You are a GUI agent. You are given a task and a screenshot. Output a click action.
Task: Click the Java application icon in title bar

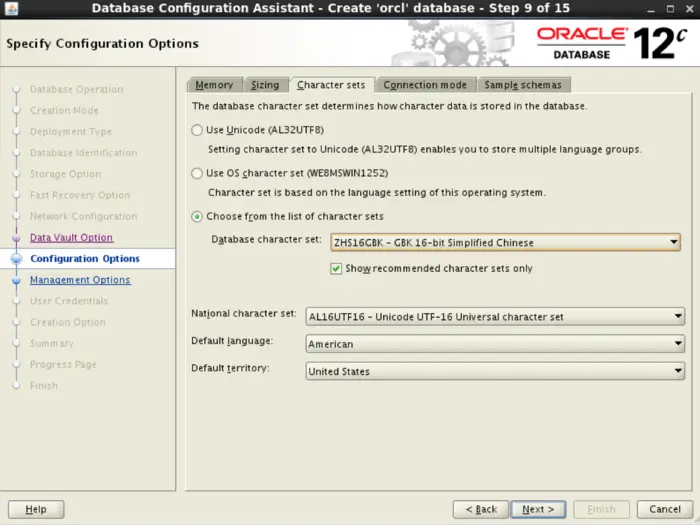tap(11, 8)
